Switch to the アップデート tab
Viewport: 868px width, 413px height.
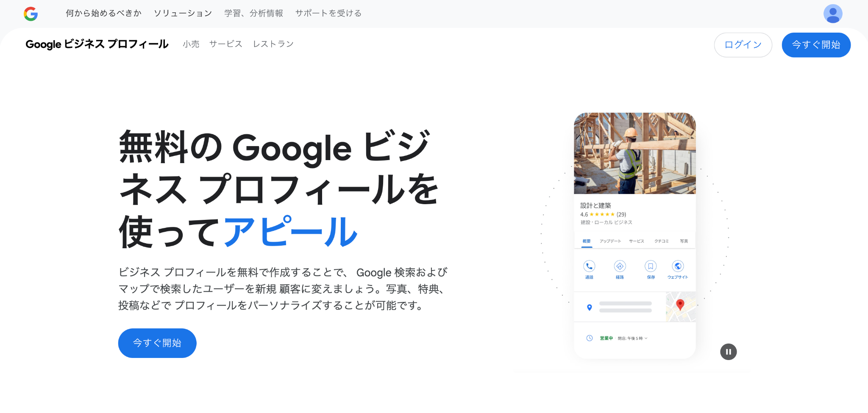[x=610, y=241]
